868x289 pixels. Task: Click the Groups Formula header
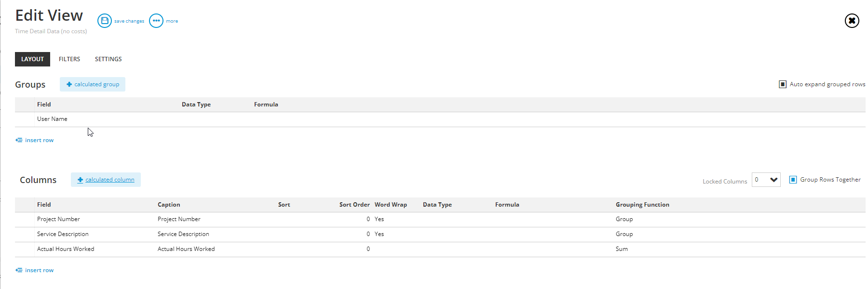[x=266, y=105]
